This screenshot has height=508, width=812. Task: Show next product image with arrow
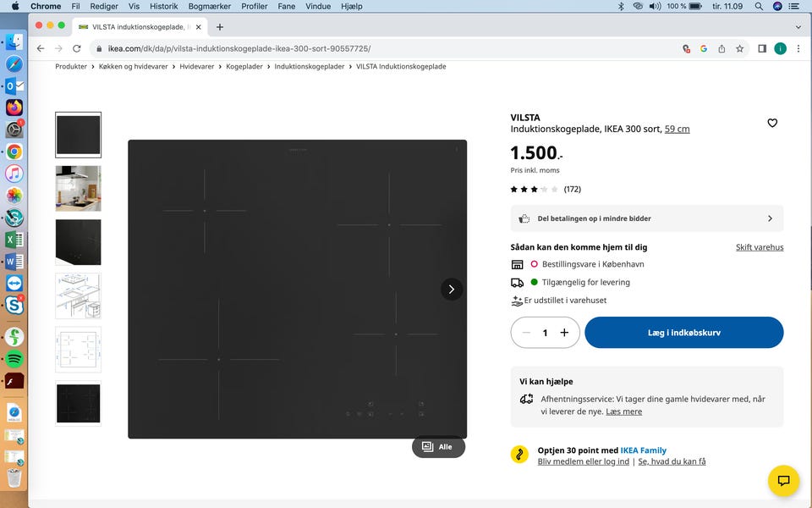point(451,290)
